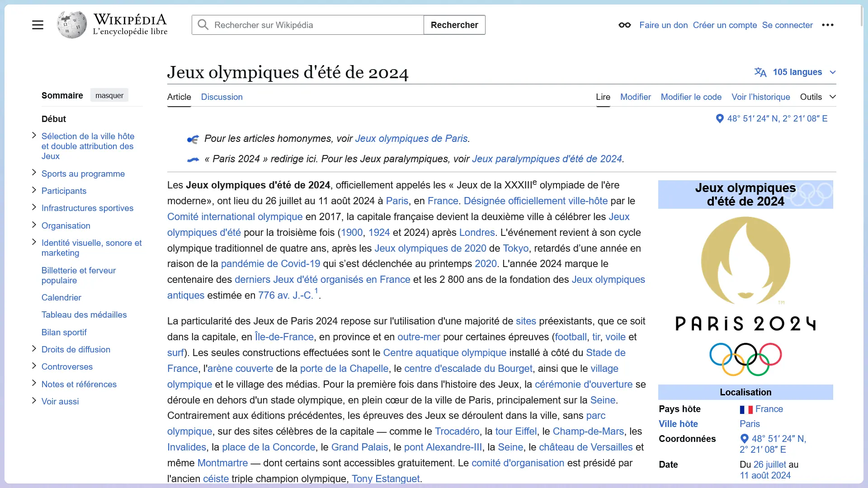Open the Voir l'historique tab
868x488 pixels.
(760, 97)
